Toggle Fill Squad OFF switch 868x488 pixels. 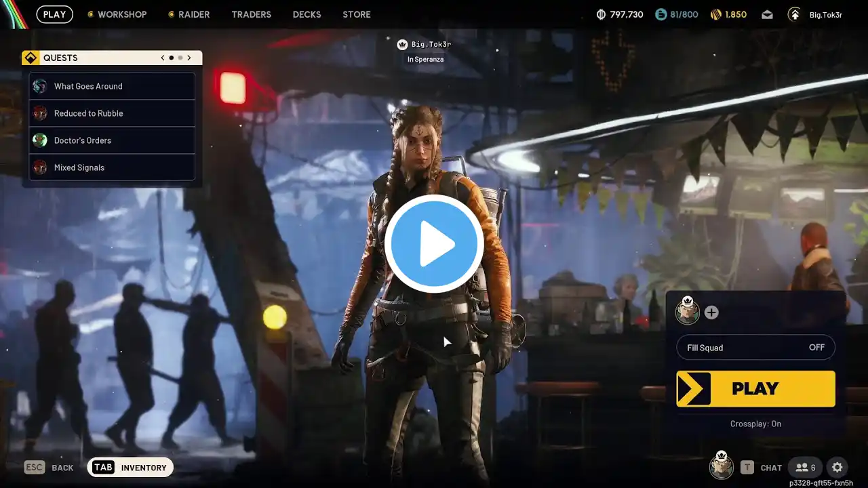click(x=756, y=348)
